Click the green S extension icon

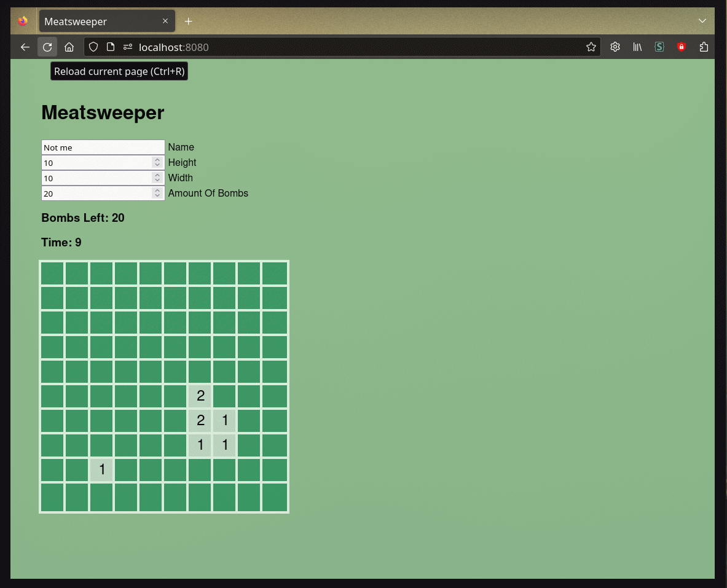[659, 47]
